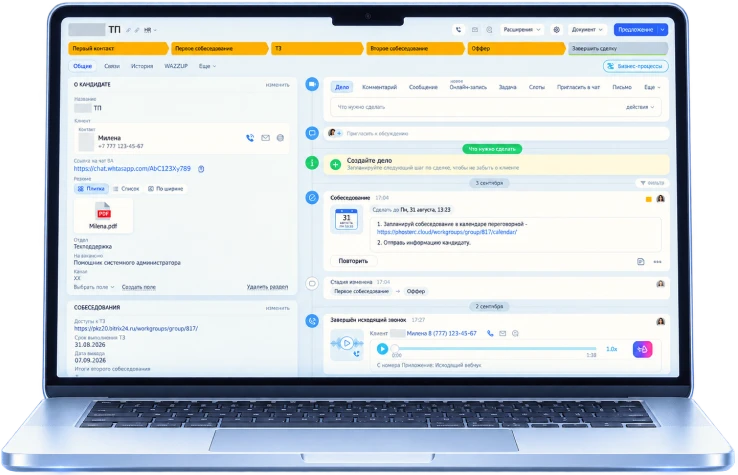Click the video camera timeline icon beside Дело
Image resolution: width=738 pixels, height=475 pixels.
(312, 85)
